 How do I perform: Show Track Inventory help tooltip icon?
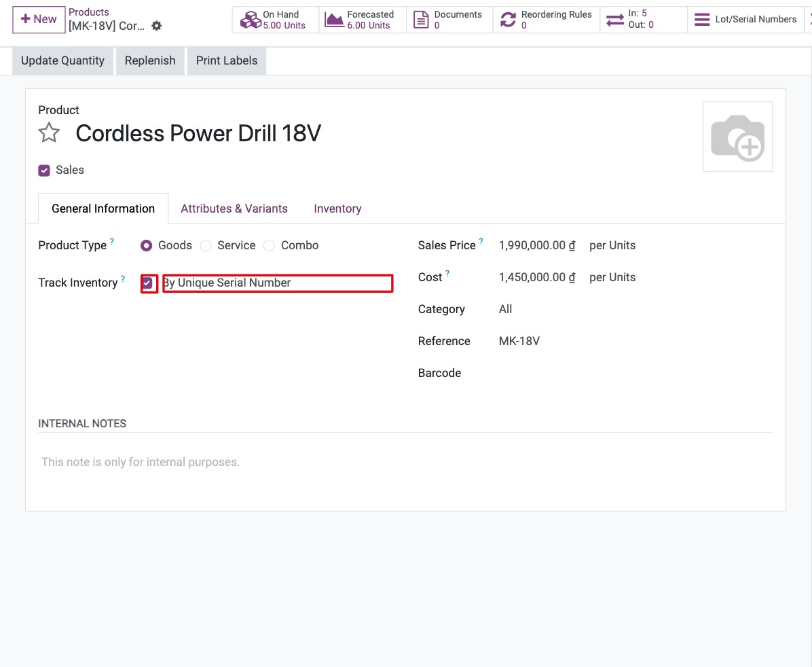(123, 279)
